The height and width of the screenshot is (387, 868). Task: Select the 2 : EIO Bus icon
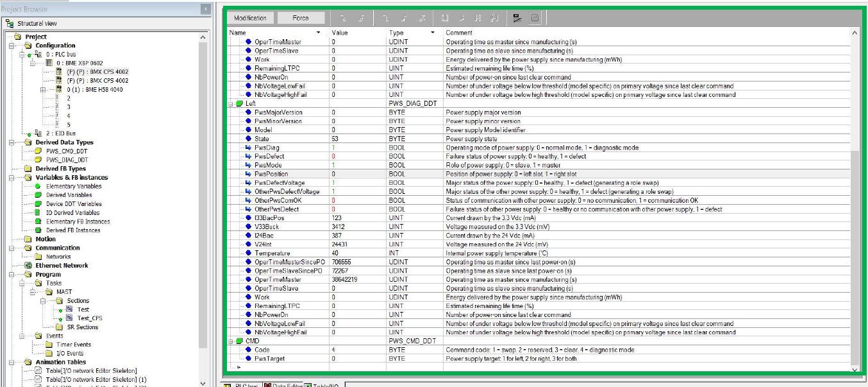tap(38, 133)
